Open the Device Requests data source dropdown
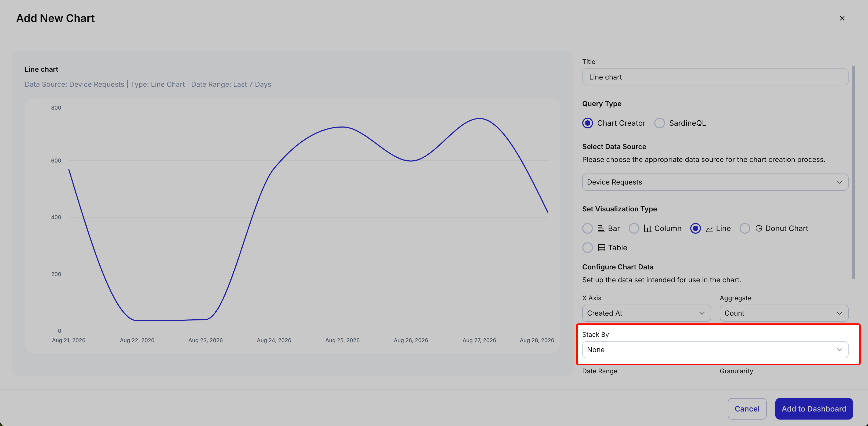 click(x=715, y=182)
